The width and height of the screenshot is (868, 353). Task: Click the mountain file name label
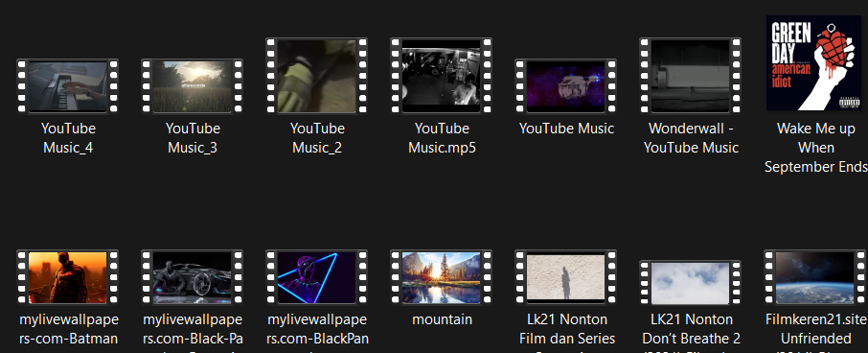click(x=442, y=319)
